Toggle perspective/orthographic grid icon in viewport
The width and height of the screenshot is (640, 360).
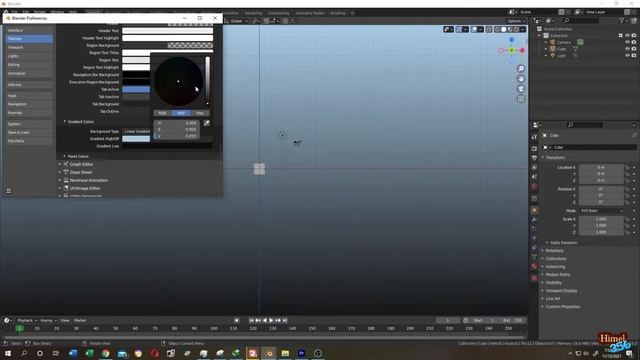(521, 99)
